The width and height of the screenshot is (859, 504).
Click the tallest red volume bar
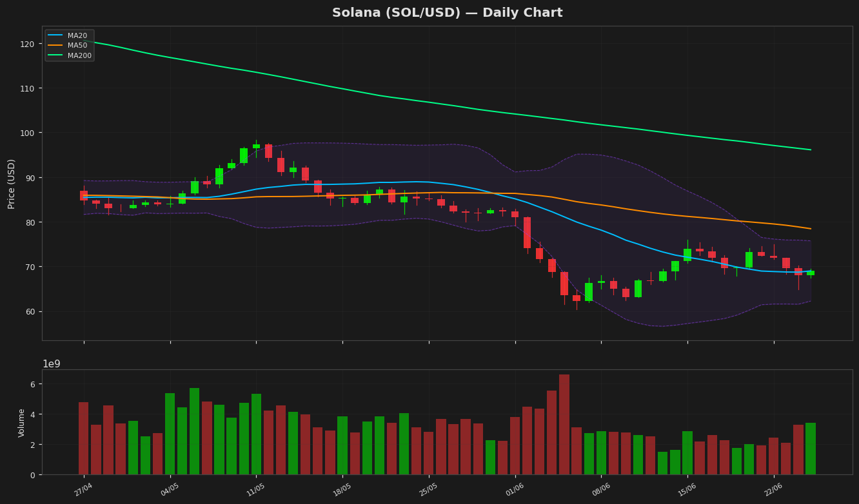coord(564,425)
